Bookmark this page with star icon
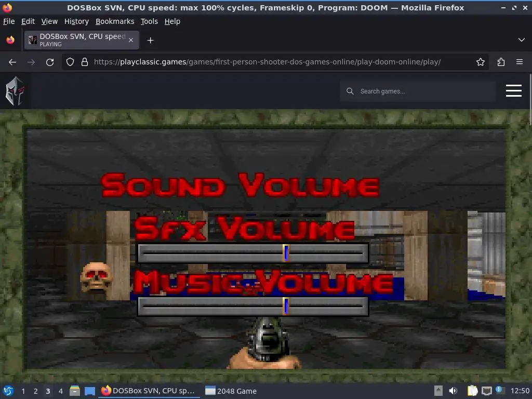532x399 pixels. 480,62
